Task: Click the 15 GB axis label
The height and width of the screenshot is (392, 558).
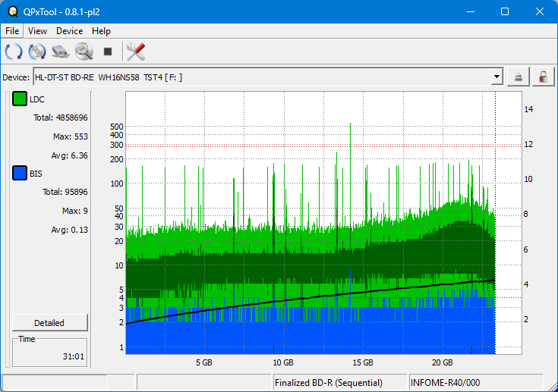Action: click(363, 362)
